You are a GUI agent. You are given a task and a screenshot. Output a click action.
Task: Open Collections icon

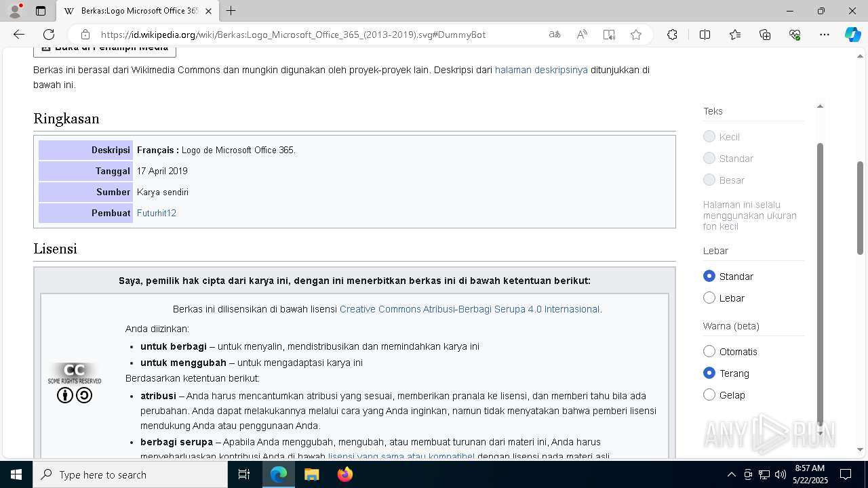point(765,35)
